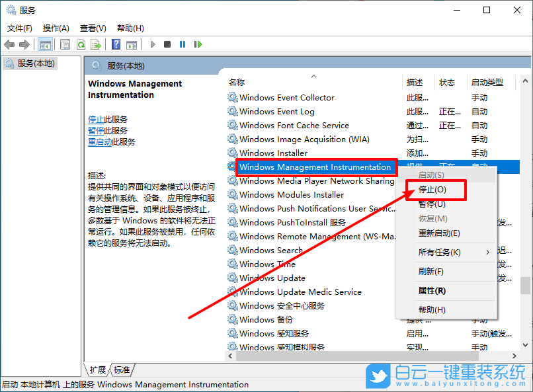The image size is (533, 392).
Task: Click the Refresh icon in the toolbar
Action: [80, 44]
